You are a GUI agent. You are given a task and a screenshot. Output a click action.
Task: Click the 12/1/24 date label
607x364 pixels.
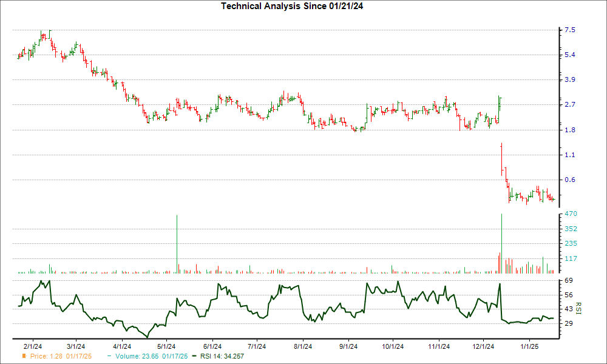484,346
